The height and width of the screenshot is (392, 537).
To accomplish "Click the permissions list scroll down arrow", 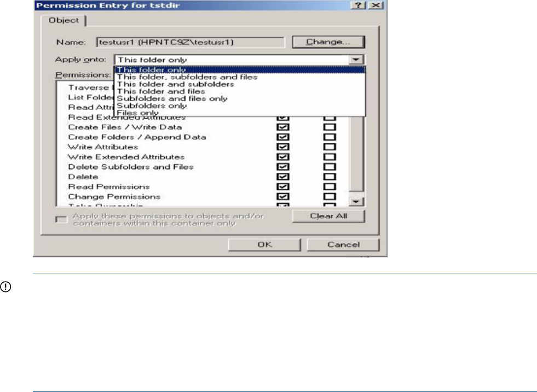I will tap(357, 202).
